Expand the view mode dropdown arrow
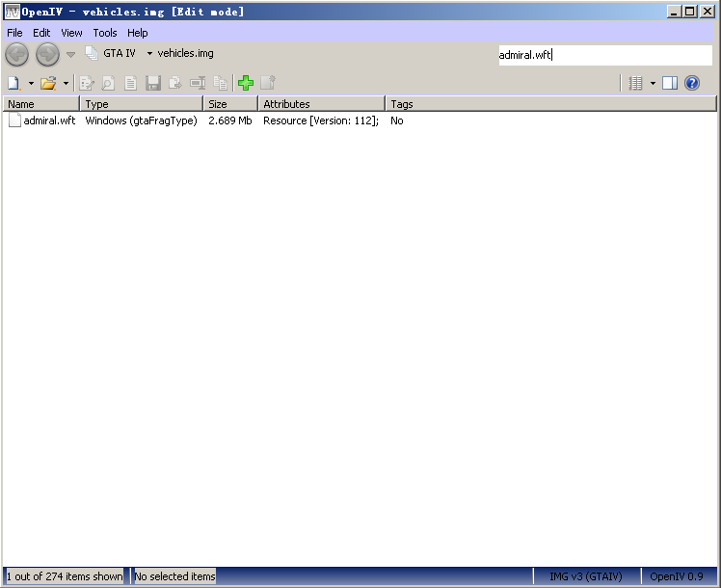721x588 pixels. (653, 84)
